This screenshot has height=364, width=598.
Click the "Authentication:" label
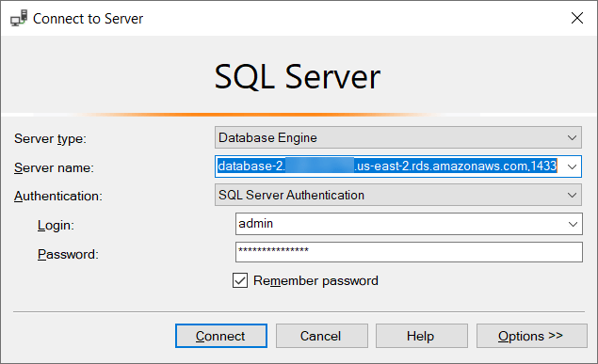[x=58, y=196]
